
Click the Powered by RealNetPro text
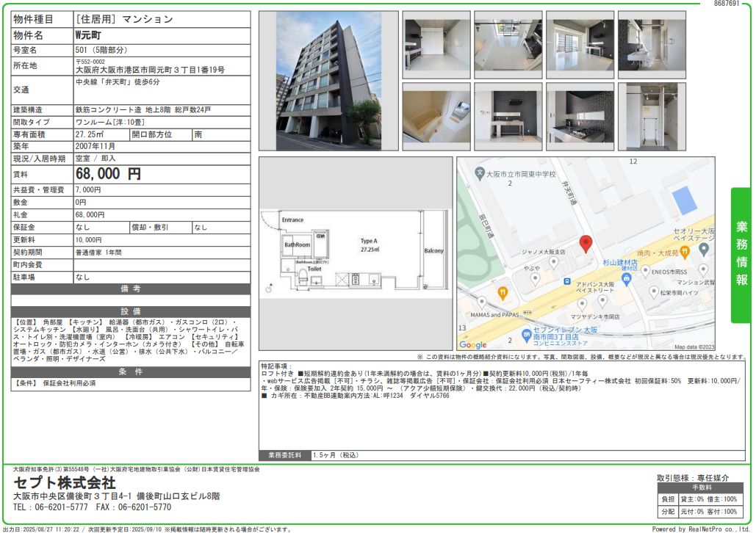click(x=701, y=529)
